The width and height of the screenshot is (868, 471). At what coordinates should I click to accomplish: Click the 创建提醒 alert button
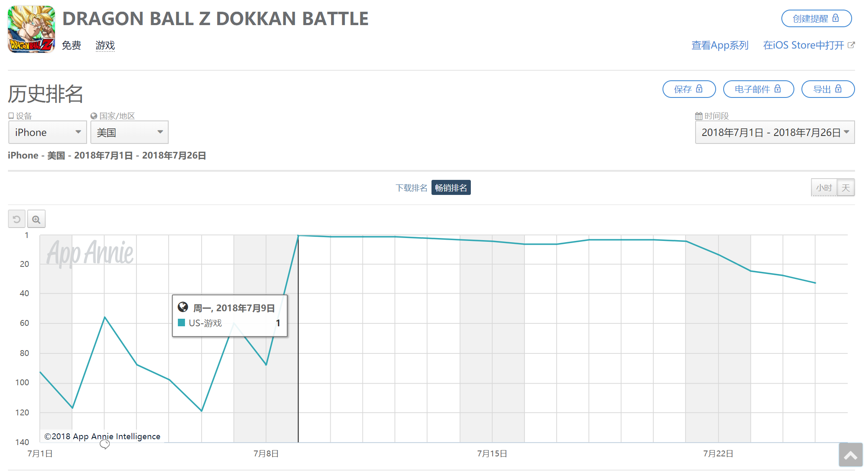(x=816, y=18)
